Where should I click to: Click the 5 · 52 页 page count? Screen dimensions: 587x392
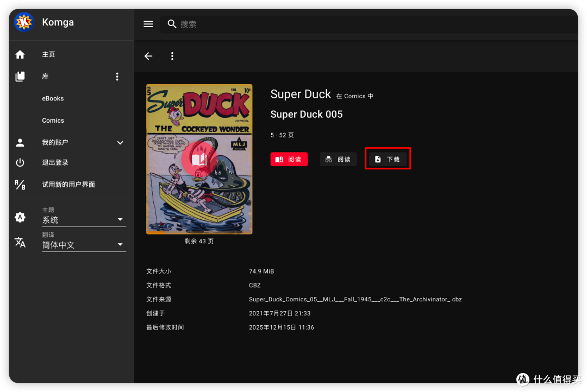[282, 135]
